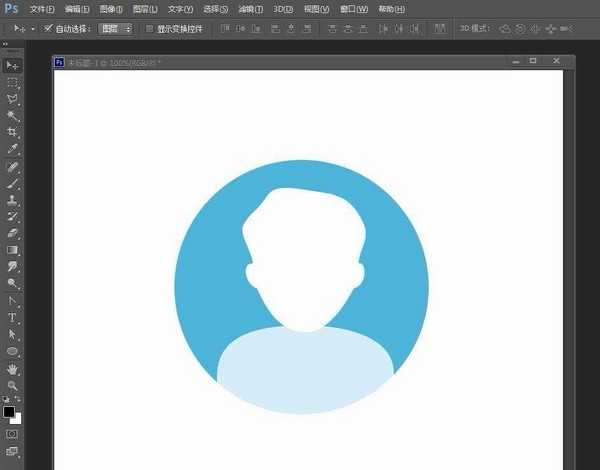Select the Brush tool

click(x=13, y=183)
